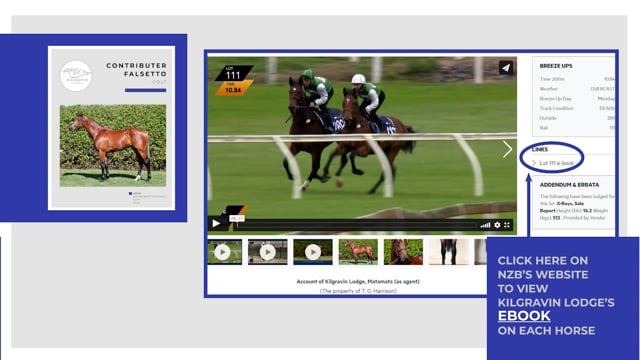Click the Lot 111 badge on video

click(233, 73)
